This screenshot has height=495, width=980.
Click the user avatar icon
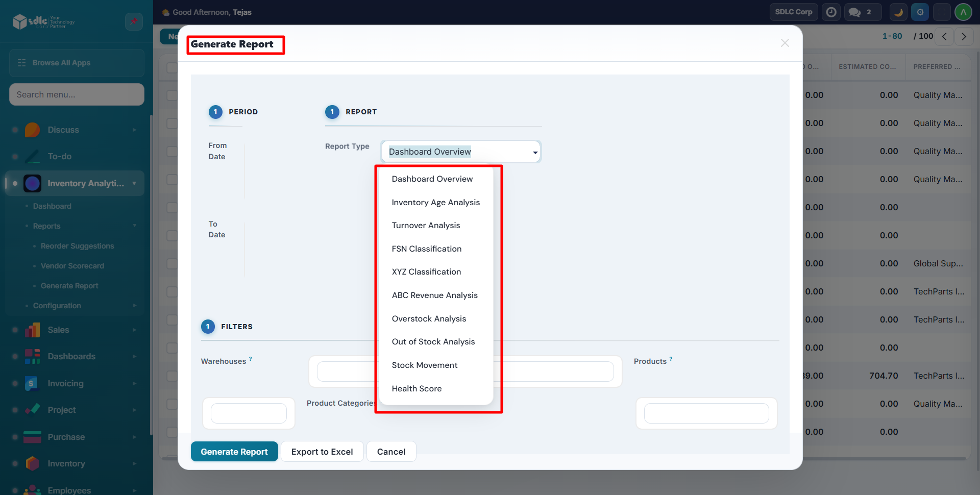click(963, 12)
